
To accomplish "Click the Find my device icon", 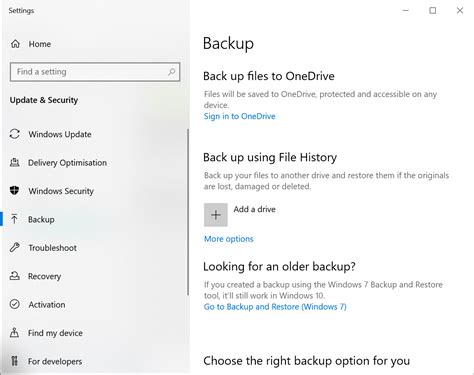I will pyautogui.click(x=14, y=332).
